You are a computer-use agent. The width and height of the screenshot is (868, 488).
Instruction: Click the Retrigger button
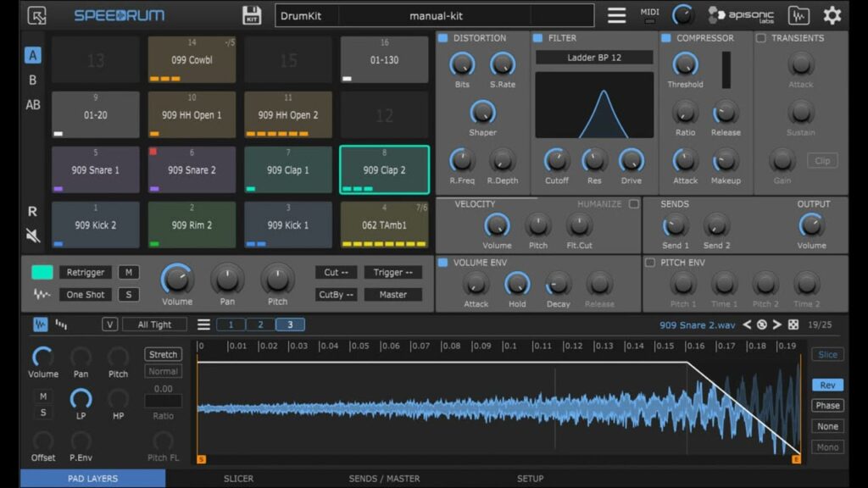coord(85,272)
